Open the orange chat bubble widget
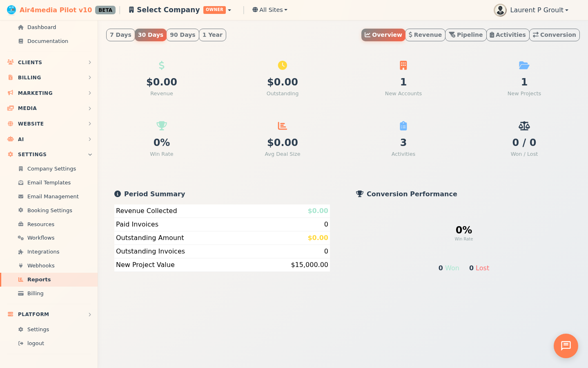The height and width of the screenshot is (368, 588). 566,346
